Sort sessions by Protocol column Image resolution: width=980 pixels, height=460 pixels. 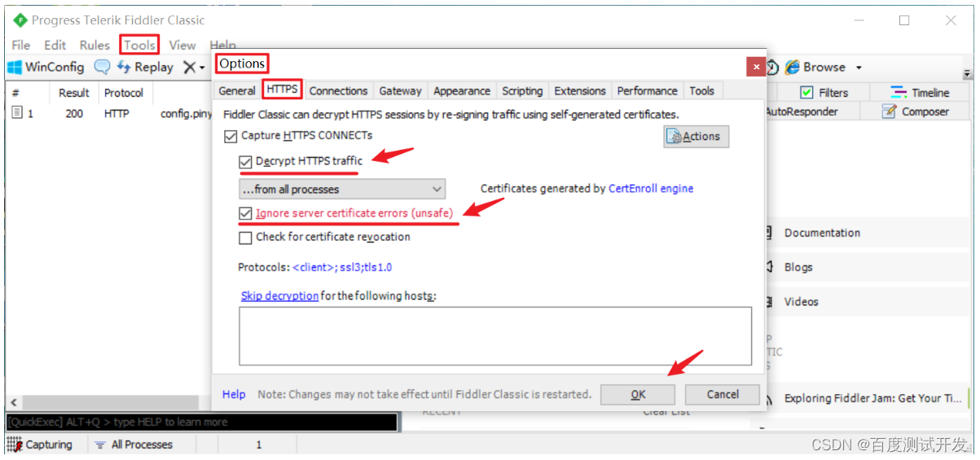point(124,93)
